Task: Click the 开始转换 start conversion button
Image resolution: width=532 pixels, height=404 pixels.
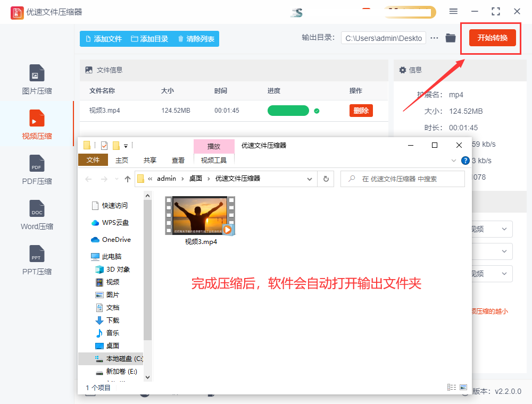Action: point(492,38)
